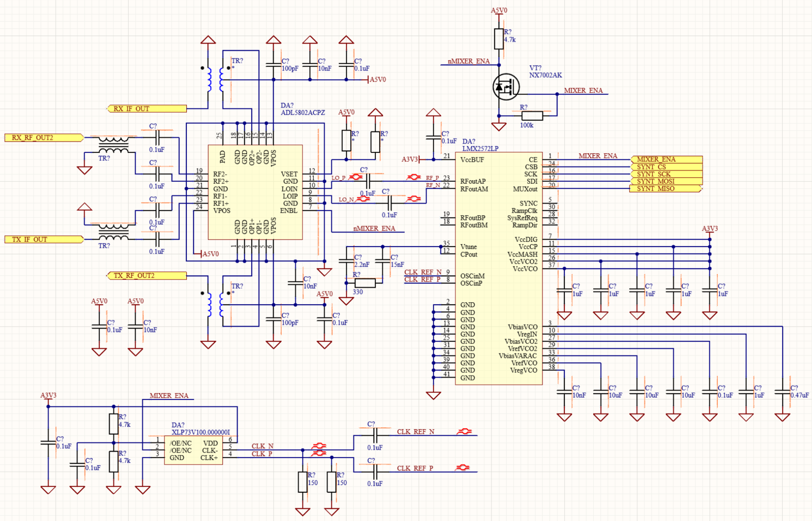This screenshot has width=812, height=521.
Task: Select the RX_IF_OUT port symbol
Action: 147,109
